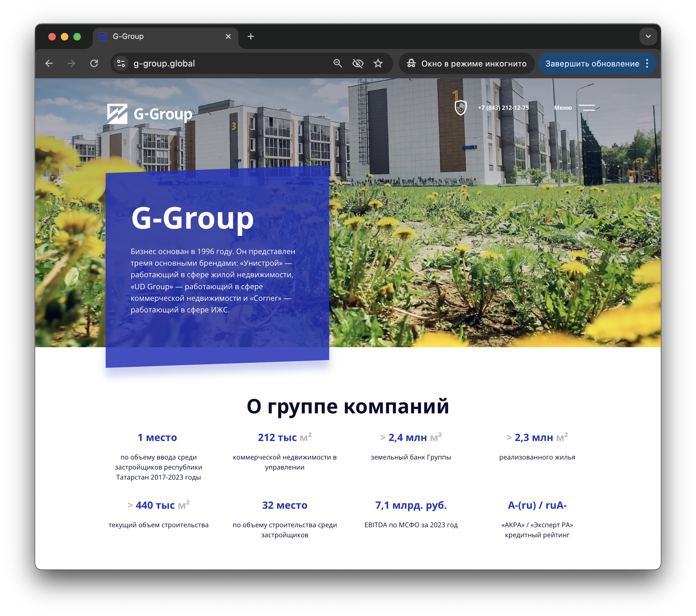Click the incognito window indicator

[467, 63]
